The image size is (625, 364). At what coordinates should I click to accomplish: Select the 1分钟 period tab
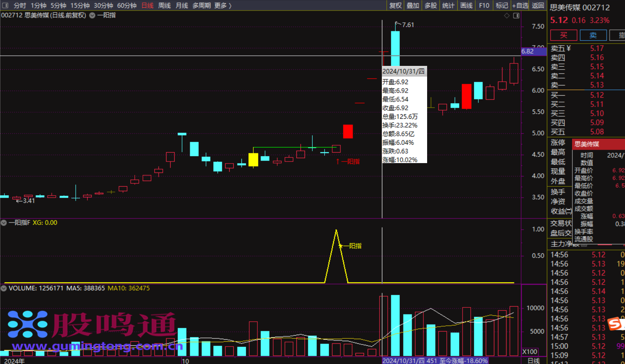coord(38,5)
